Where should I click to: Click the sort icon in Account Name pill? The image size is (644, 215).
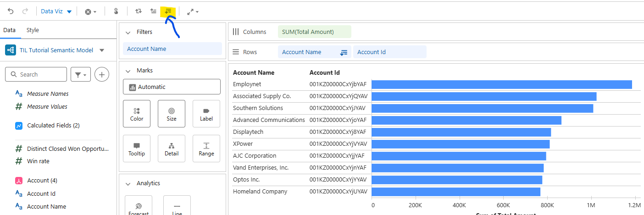344,52
